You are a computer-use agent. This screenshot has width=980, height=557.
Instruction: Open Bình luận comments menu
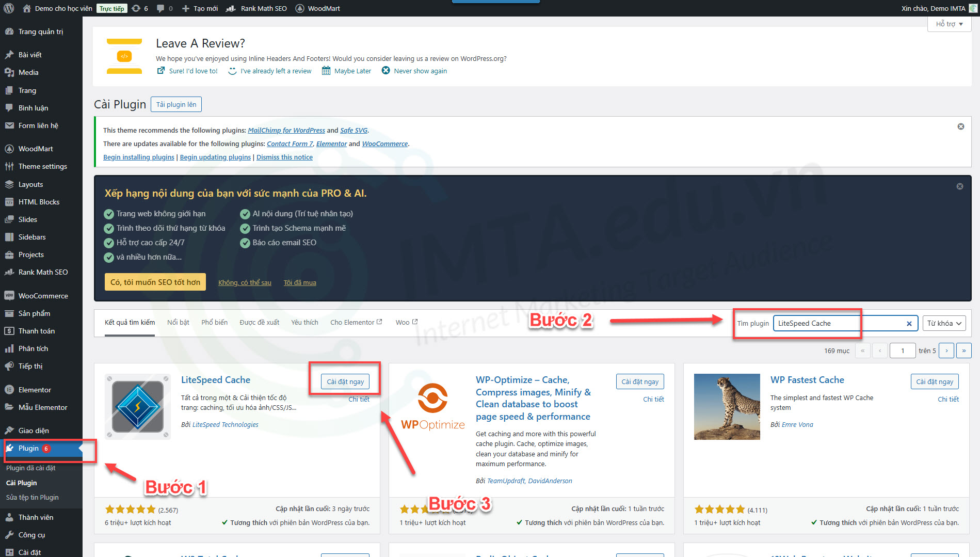(x=33, y=108)
